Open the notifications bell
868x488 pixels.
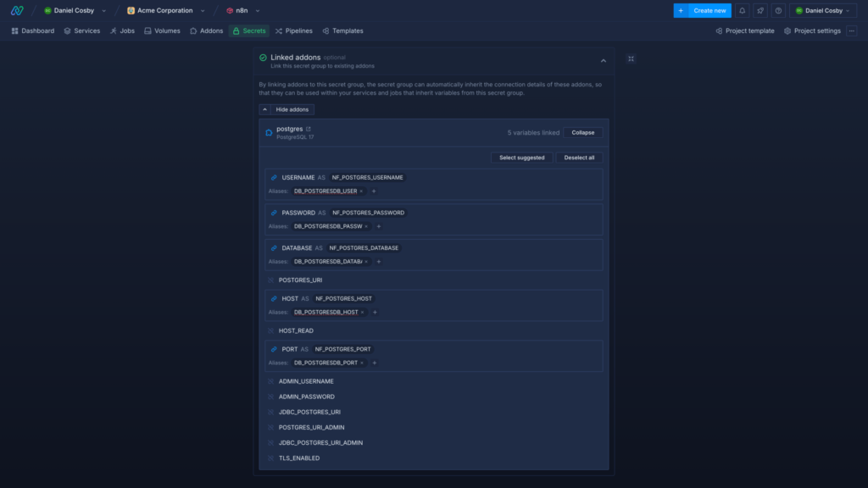743,11
